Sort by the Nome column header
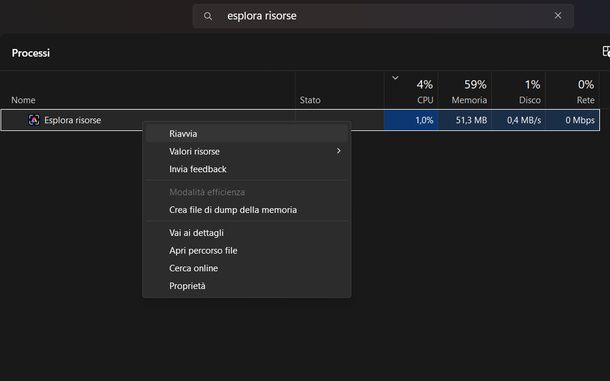 (147, 90)
